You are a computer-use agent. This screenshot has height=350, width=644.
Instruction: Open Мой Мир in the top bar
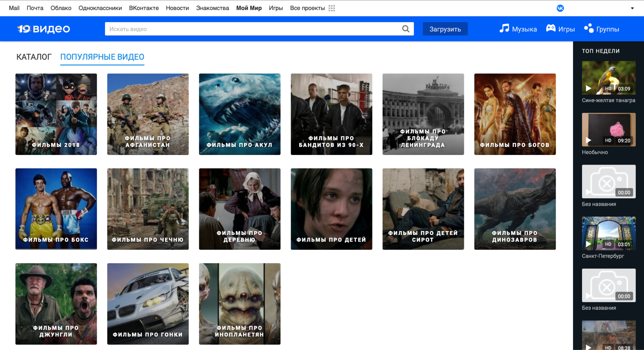[x=249, y=8]
